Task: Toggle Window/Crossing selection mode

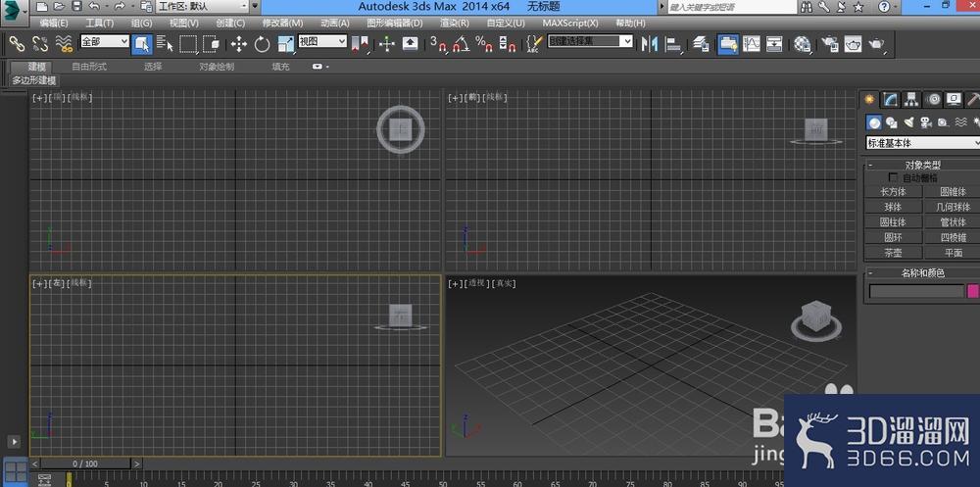Action: click(212, 44)
